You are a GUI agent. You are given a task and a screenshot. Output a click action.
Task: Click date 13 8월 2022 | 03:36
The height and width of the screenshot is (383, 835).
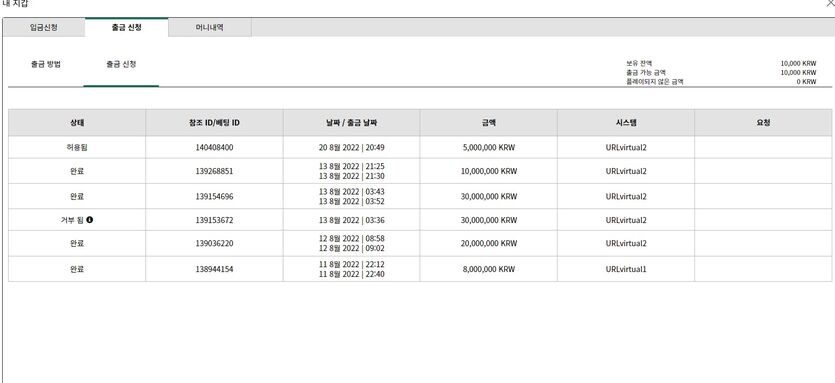pyautogui.click(x=351, y=220)
